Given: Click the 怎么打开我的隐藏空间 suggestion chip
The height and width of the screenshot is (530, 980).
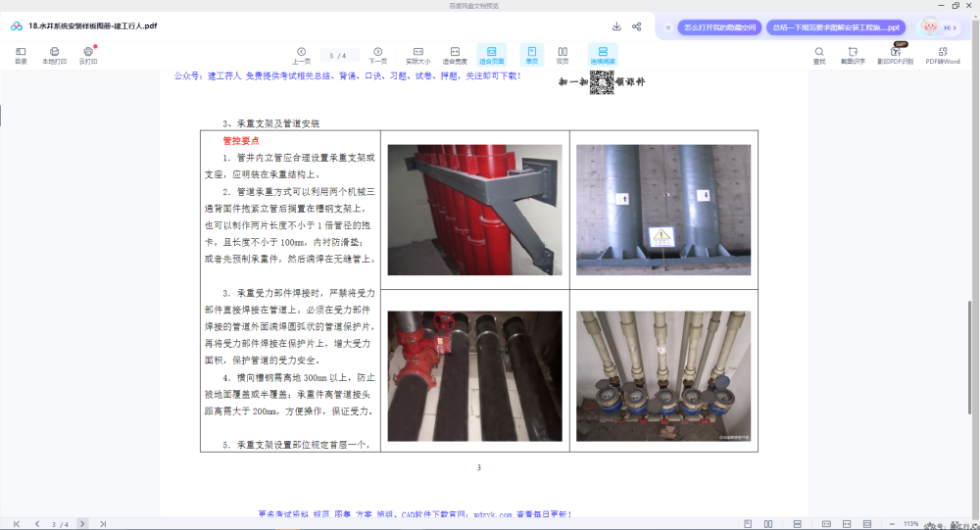Looking at the screenshot, I should 719,27.
